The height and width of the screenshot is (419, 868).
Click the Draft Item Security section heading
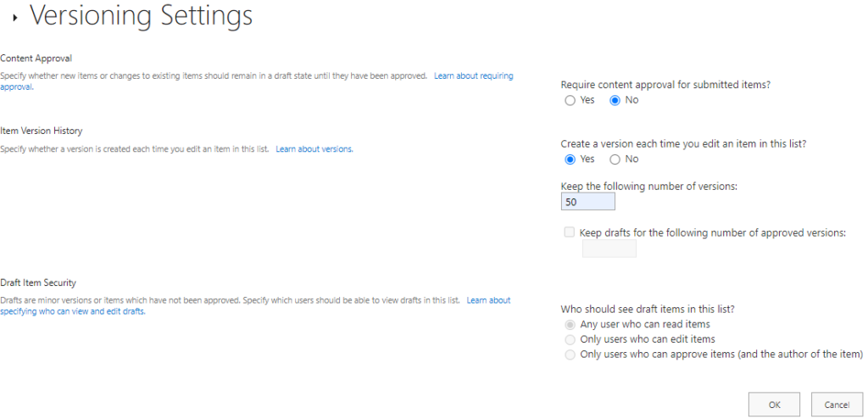39,282
